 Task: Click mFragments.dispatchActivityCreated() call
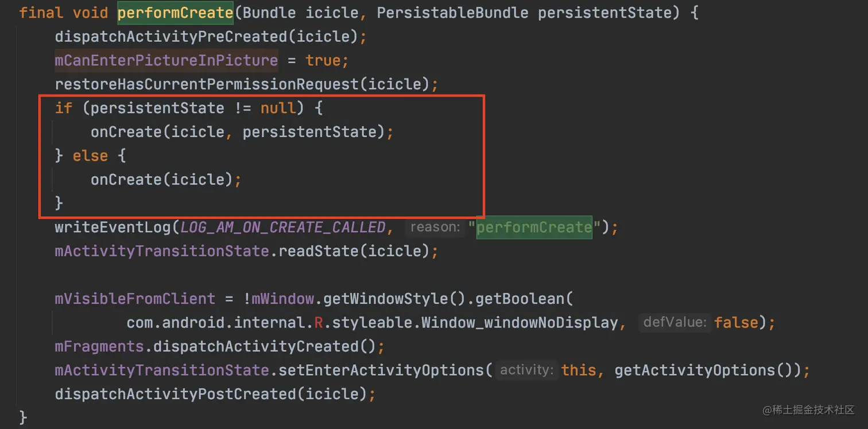tap(215, 346)
